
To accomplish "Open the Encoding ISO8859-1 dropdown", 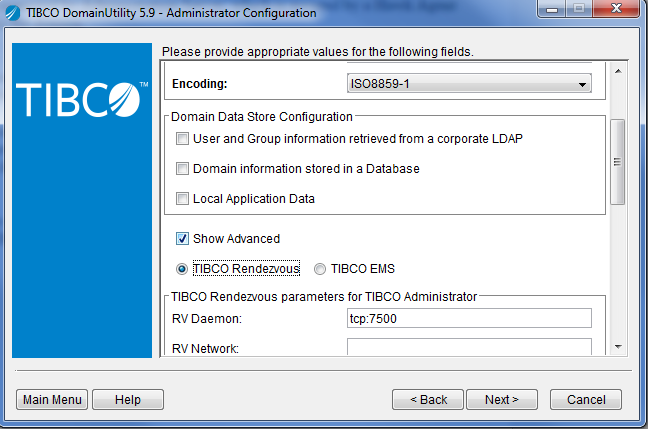I will [x=469, y=83].
